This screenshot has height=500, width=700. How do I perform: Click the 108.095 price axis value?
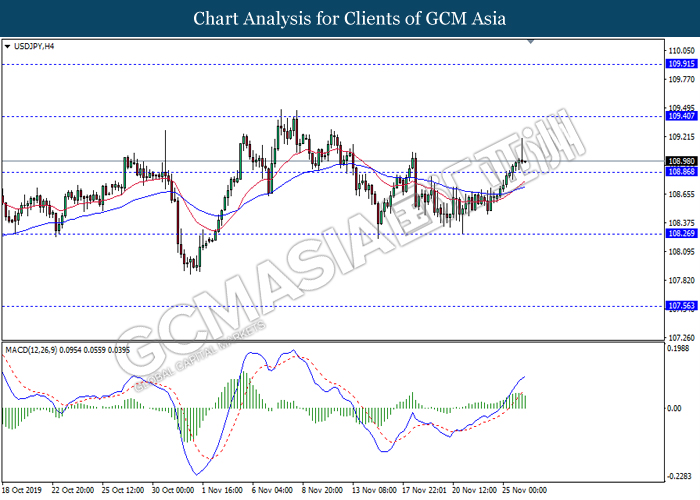[x=681, y=252]
